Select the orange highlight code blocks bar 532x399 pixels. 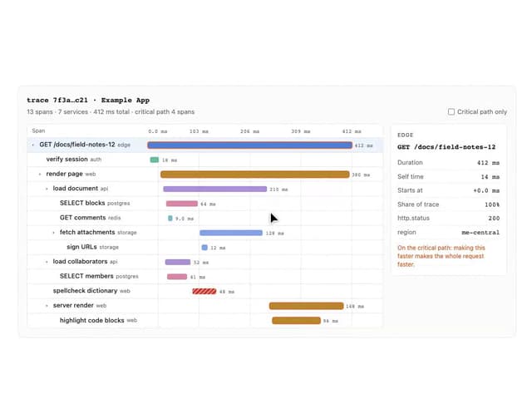coord(296,320)
